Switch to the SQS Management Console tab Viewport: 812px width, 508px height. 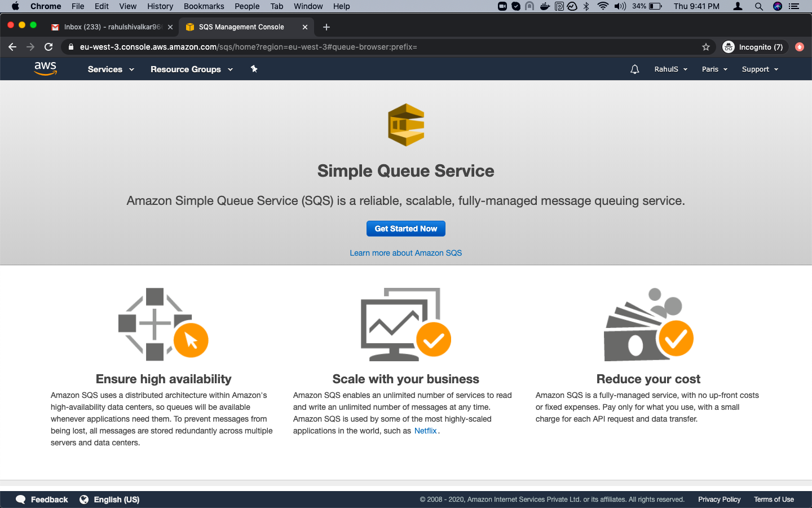click(x=242, y=27)
